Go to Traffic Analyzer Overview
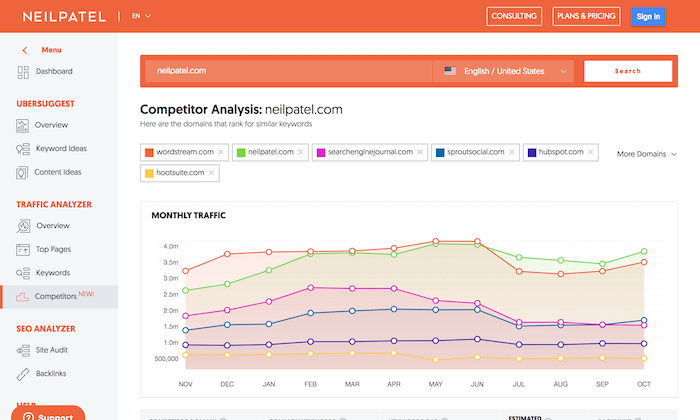700x420 pixels. coord(53,226)
